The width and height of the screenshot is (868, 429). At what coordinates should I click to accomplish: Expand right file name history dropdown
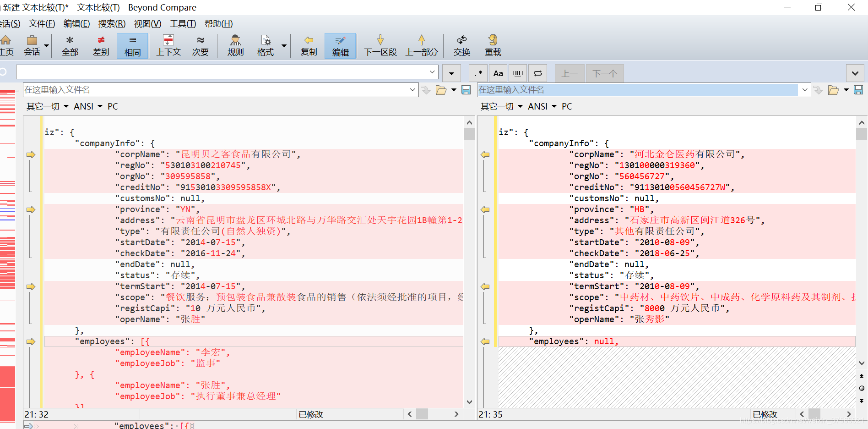click(805, 90)
